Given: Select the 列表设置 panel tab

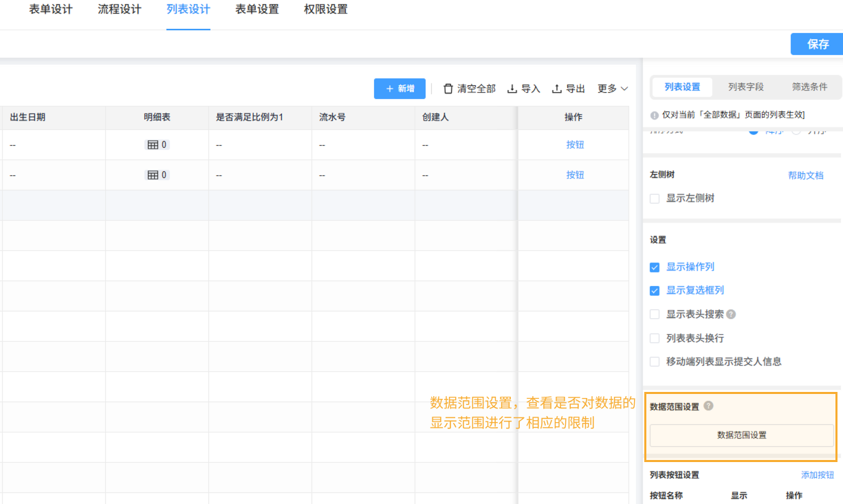Looking at the screenshot, I should tap(682, 87).
